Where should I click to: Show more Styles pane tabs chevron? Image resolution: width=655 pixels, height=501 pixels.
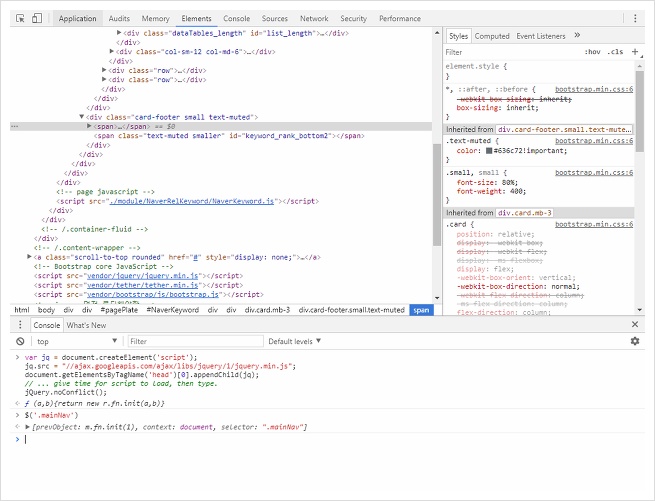pos(577,36)
